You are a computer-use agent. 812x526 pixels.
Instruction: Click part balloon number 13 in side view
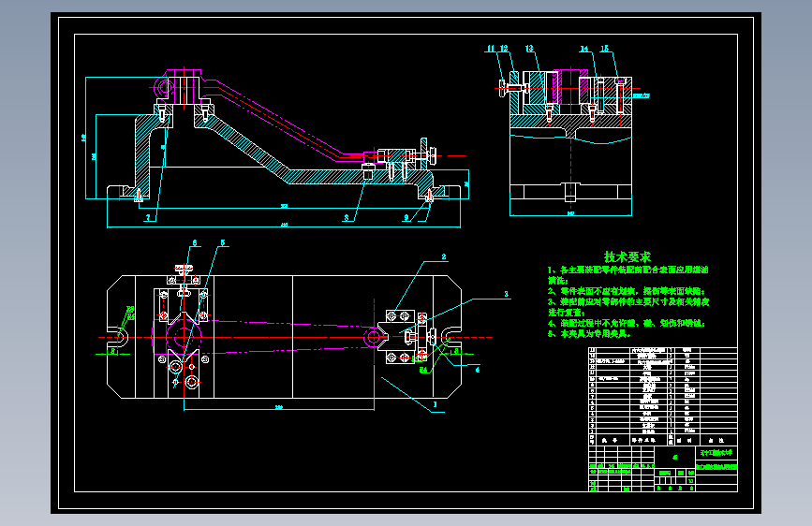pos(529,49)
